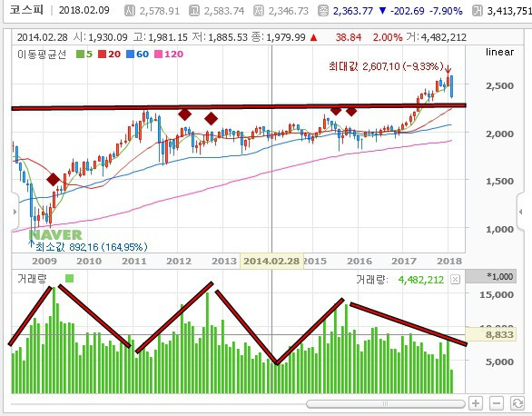
Task: Click the 2013 year label
Action: (224, 261)
